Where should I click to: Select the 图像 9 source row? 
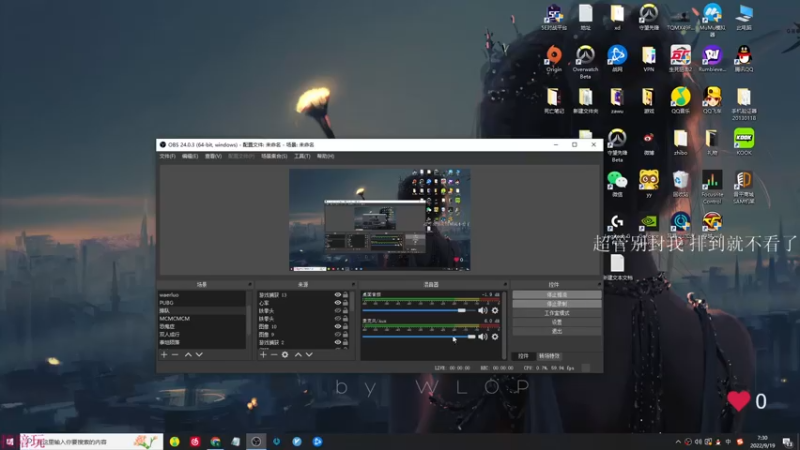pyautogui.click(x=303, y=334)
